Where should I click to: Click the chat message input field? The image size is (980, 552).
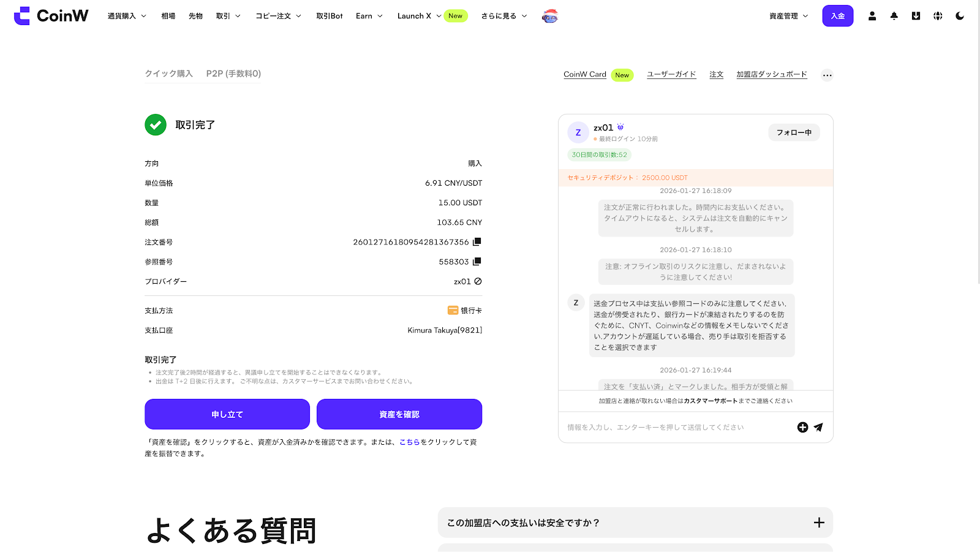674,427
